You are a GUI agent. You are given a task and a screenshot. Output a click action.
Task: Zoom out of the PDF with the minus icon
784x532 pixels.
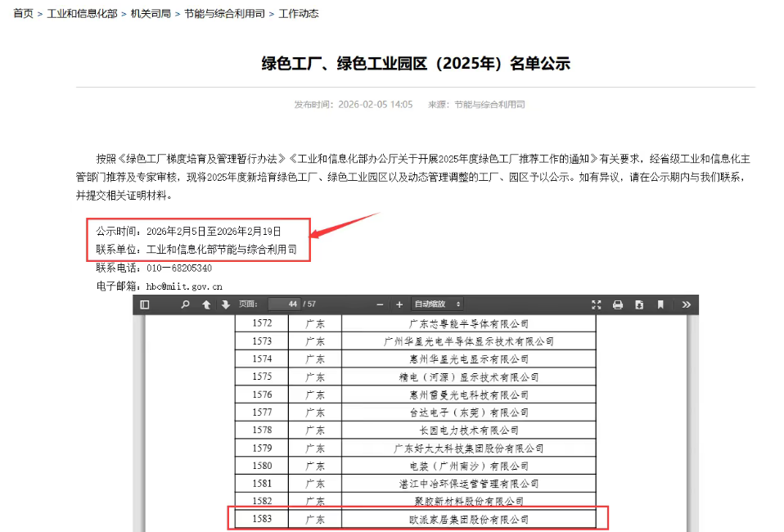379,304
